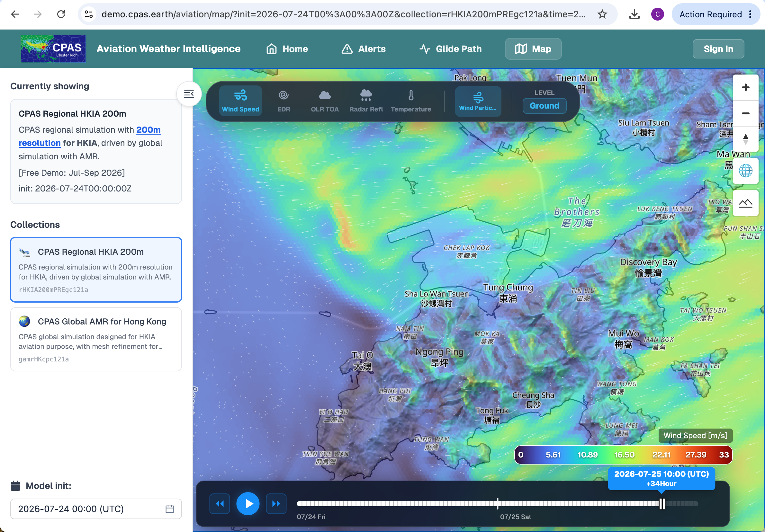
Task: Jump to 07/25 Sat tick on timeline
Action: (x=498, y=503)
